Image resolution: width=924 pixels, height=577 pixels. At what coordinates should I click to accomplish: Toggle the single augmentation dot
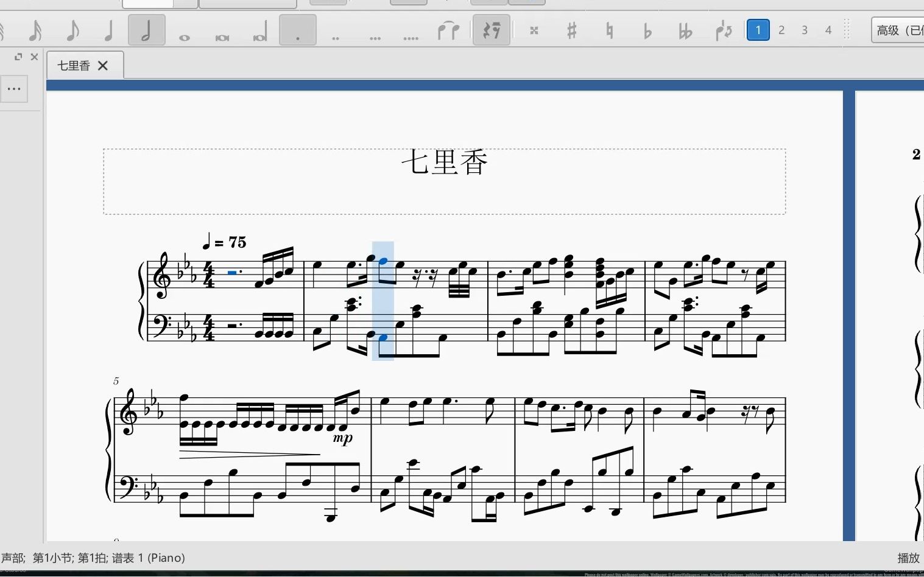point(298,30)
